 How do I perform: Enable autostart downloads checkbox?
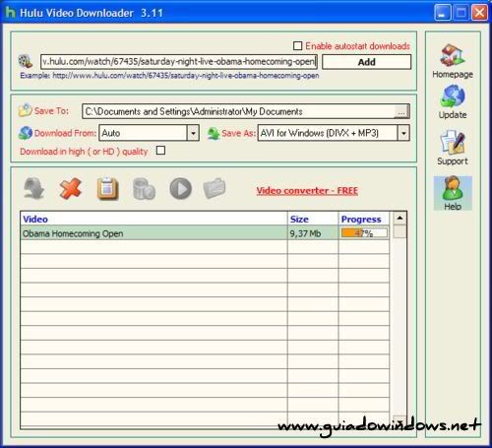(x=297, y=46)
